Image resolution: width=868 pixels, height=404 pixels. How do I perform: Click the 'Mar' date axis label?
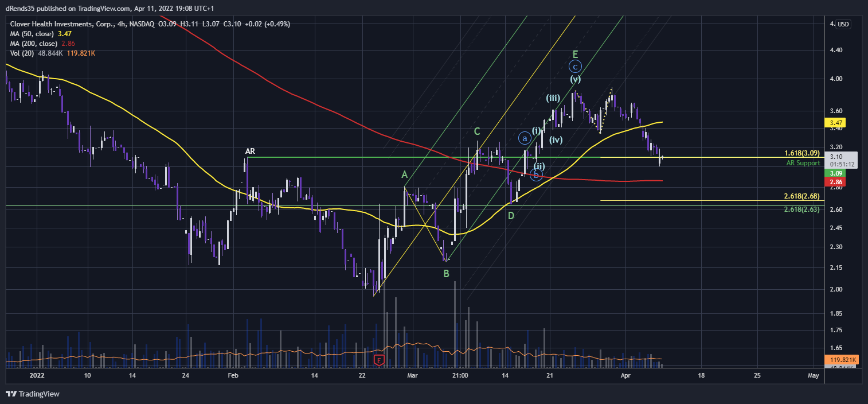(x=412, y=376)
